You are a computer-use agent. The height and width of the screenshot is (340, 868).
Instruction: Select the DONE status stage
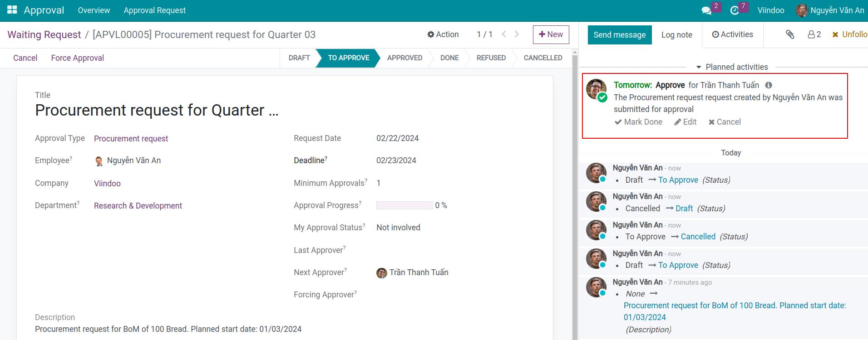click(449, 58)
